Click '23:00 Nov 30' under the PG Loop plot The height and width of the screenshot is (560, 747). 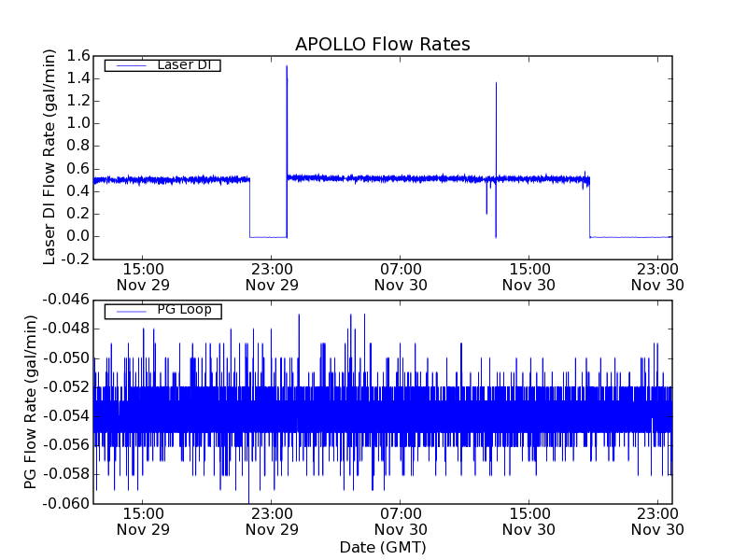[x=657, y=522]
